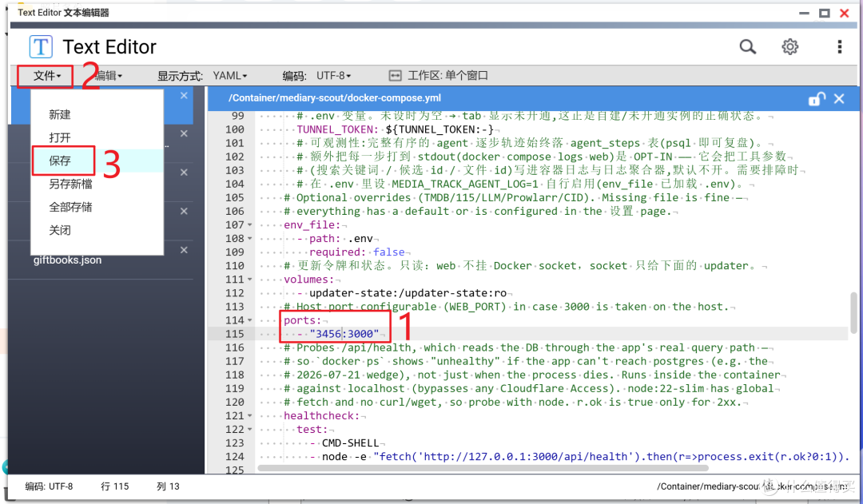Open the three-dot more options menu
Image resolution: width=863 pixels, height=504 pixels.
(x=839, y=47)
